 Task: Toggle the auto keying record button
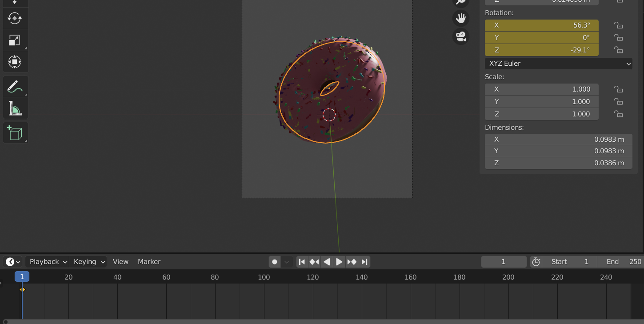pos(275,262)
